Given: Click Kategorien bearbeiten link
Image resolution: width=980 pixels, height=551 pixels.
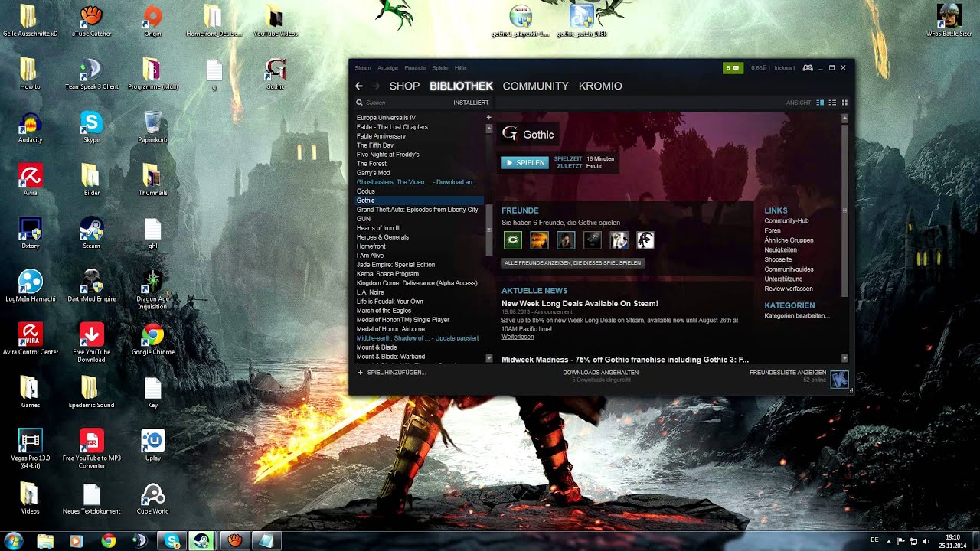Looking at the screenshot, I should 797,316.
